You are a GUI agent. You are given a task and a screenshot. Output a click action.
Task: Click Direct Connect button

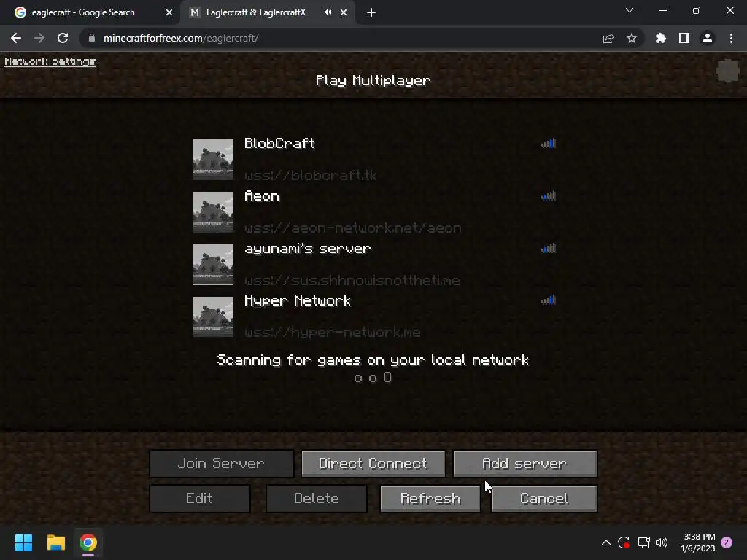(373, 463)
